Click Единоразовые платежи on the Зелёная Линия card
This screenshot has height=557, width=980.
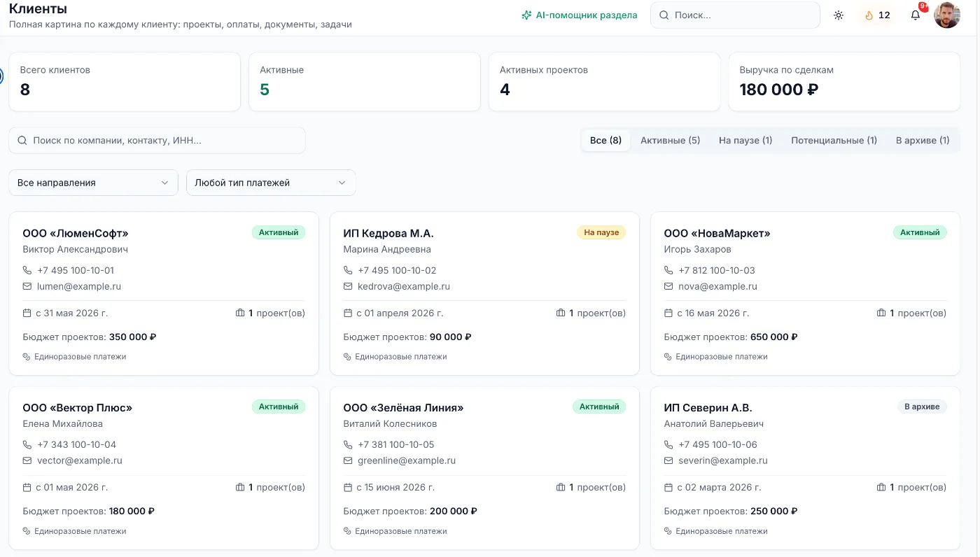click(x=401, y=531)
